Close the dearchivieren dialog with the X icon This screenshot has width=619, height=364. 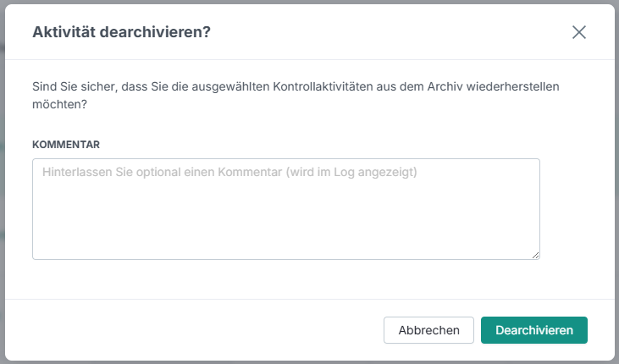[578, 32]
